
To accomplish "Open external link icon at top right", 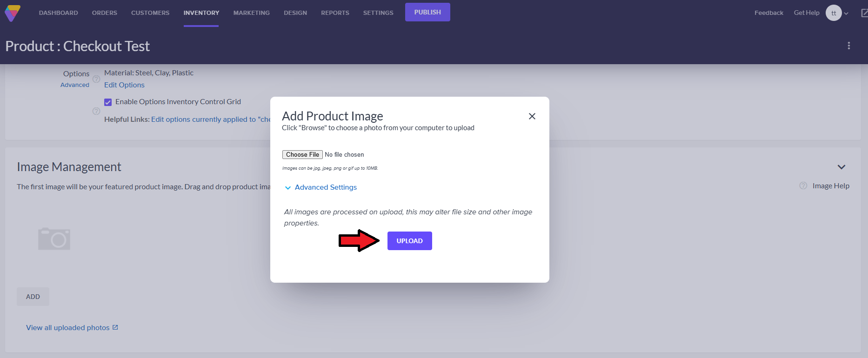I will pos(864,13).
